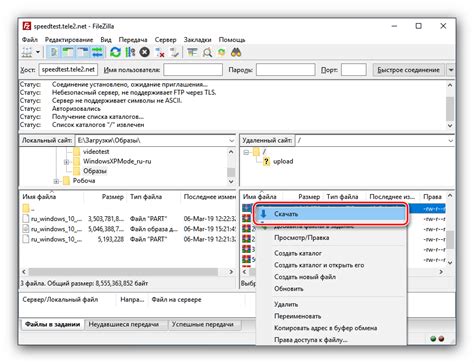The width and height of the screenshot is (474, 363).
Task: Toggle directory comparison icon
Action: coord(207,52)
